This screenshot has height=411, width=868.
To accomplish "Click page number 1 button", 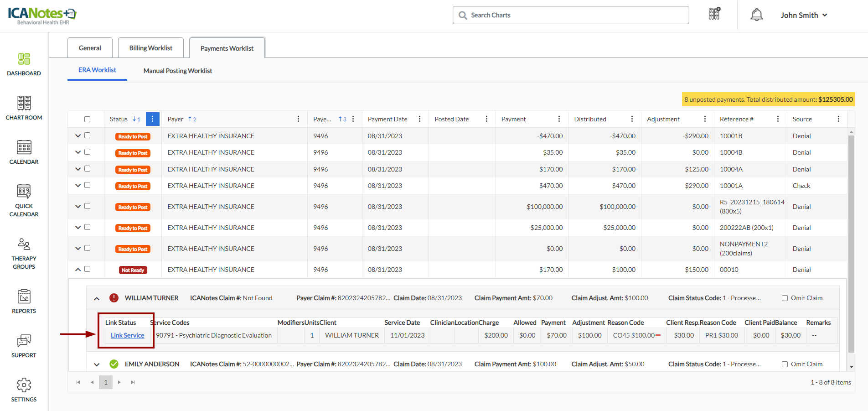I will coord(106,382).
